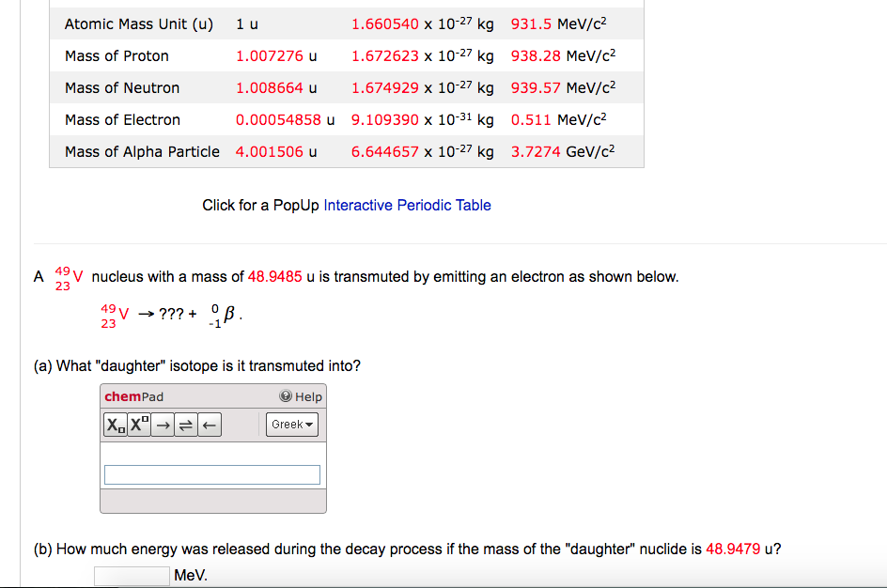The height and width of the screenshot is (588, 887).
Task: Open the Greek symbols dropdown
Action: point(292,425)
